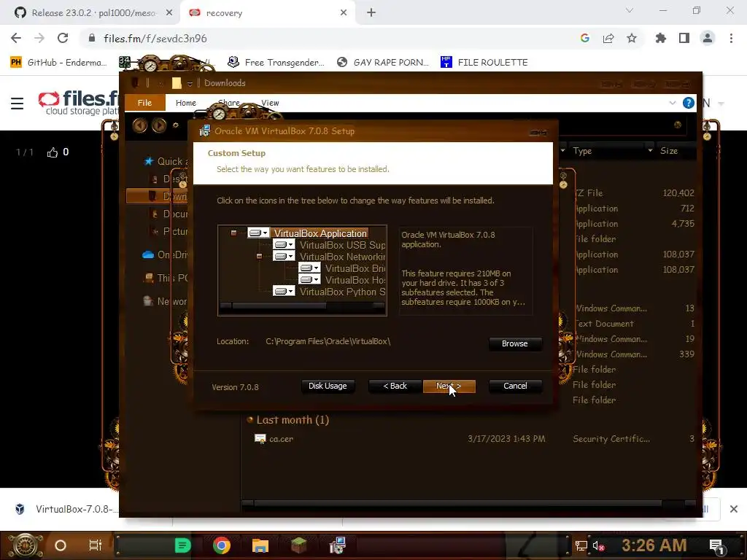The image size is (747, 560).
Task: Open the GitHub - Enderman bookmark
Action: click(x=59, y=63)
